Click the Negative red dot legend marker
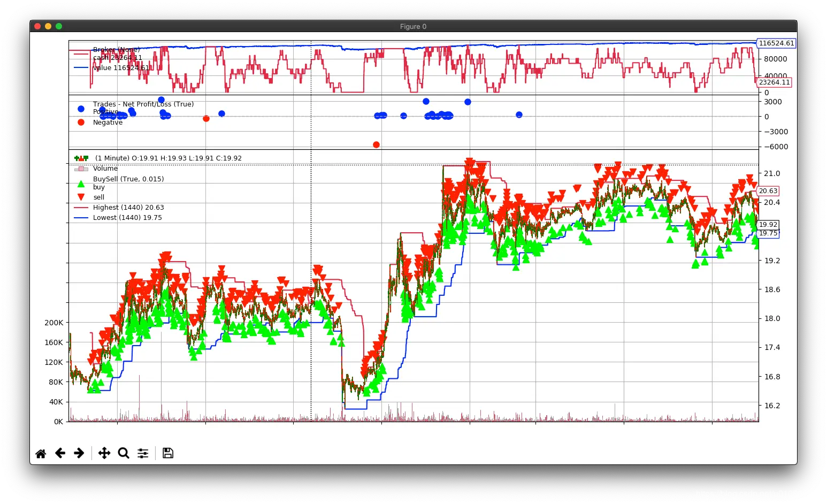Viewport: 827px width, 504px height. 81,123
